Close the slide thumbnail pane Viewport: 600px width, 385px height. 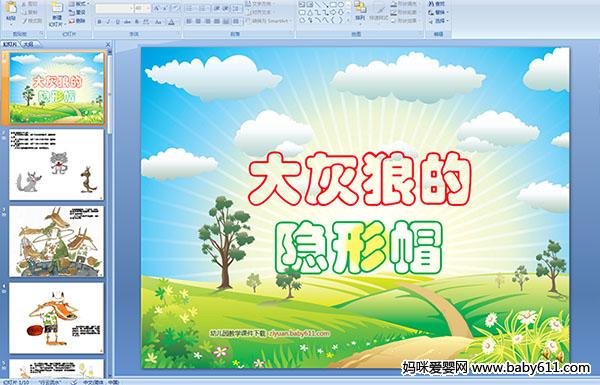point(108,44)
